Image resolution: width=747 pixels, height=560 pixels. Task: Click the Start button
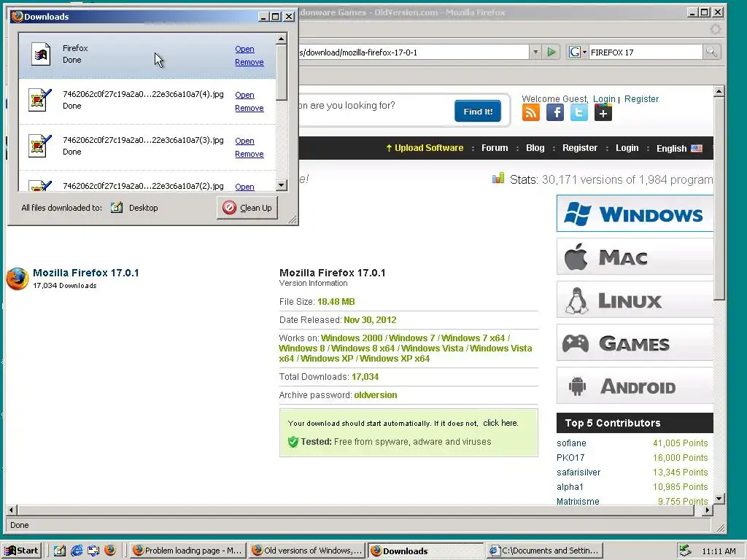(x=21, y=551)
